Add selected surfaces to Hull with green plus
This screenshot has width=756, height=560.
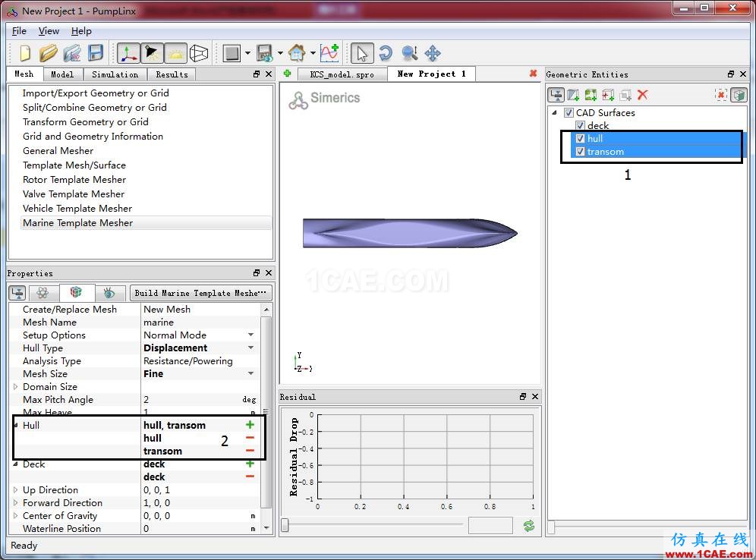[x=250, y=425]
